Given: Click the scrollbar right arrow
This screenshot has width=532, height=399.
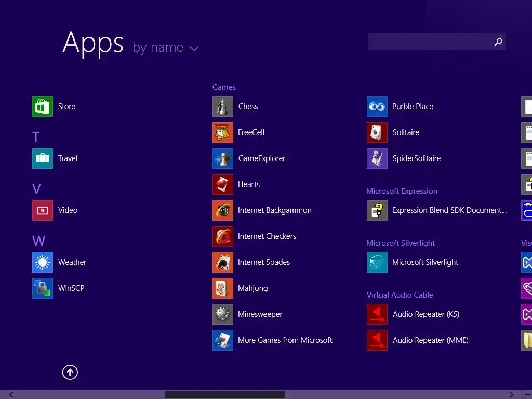Looking at the screenshot, I should (512, 395).
